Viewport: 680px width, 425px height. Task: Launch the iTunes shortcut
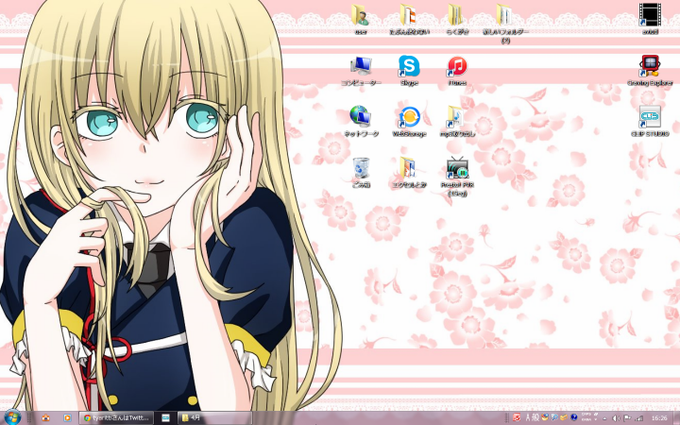tap(457, 71)
